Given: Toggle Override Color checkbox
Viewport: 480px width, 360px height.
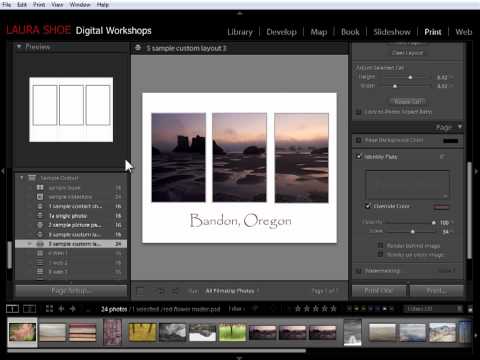Looking at the screenshot, I should pyautogui.click(x=368, y=206).
